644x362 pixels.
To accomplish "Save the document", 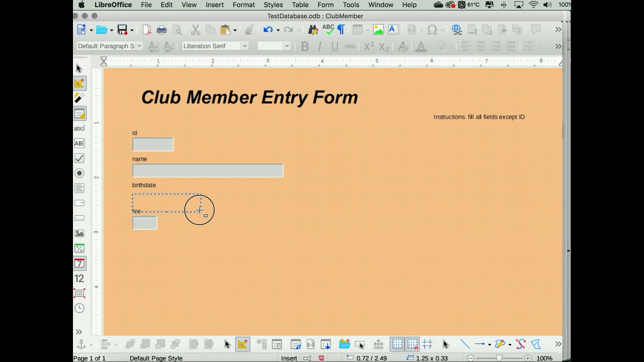I will 122,30.
